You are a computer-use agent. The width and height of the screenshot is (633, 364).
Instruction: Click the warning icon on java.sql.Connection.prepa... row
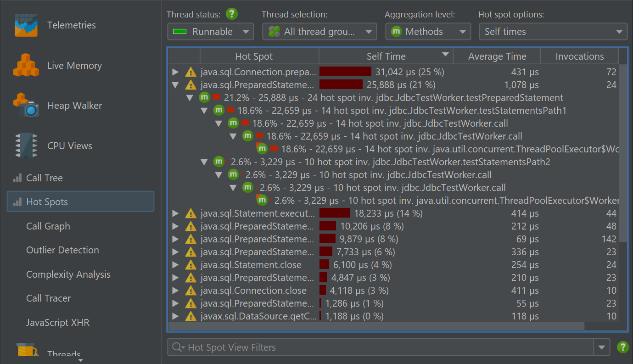pyautogui.click(x=190, y=72)
